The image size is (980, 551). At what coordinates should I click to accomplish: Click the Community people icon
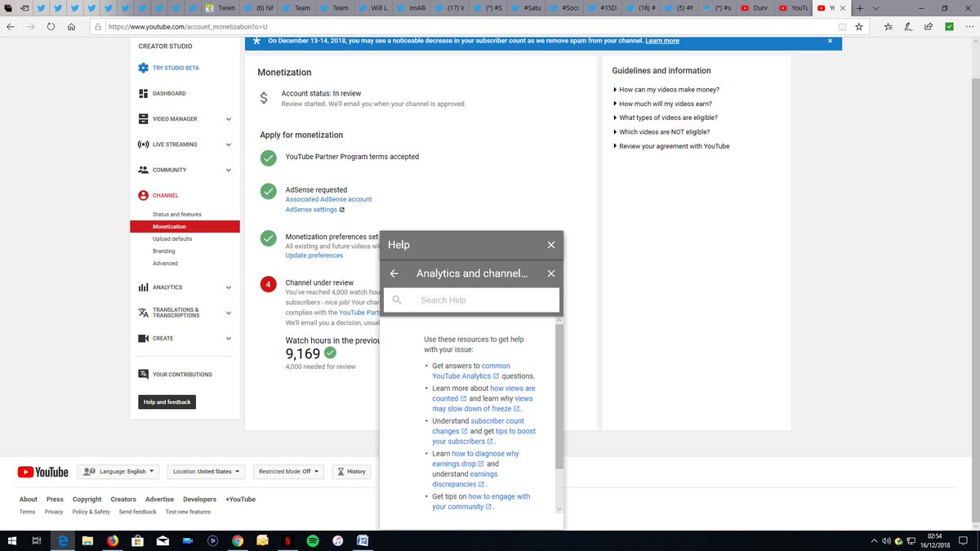pyautogui.click(x=143, y=170)
